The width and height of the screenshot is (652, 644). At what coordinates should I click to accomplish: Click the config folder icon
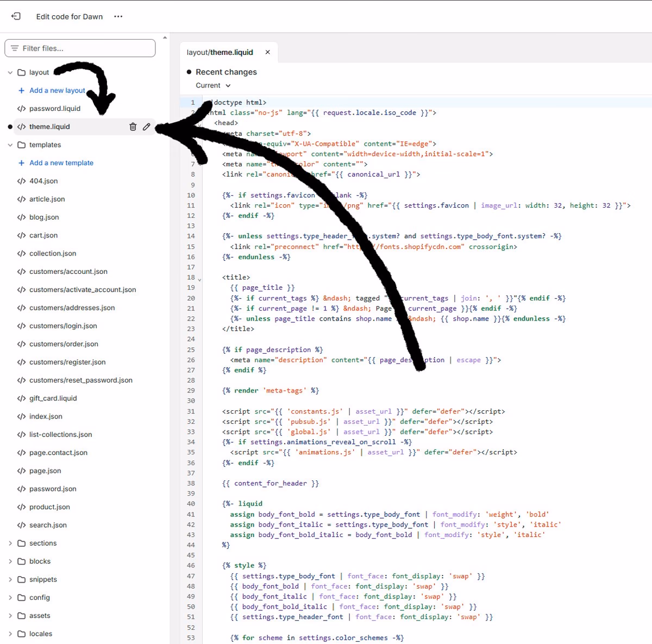22,597
